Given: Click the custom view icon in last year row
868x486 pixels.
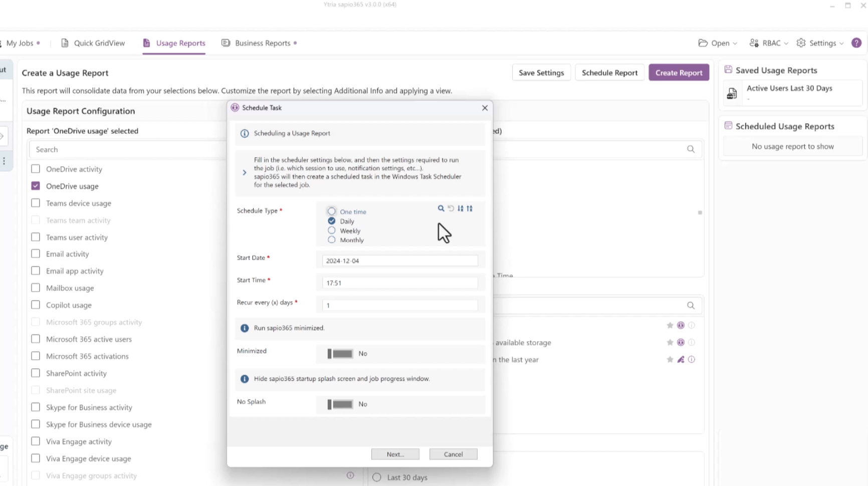Looking at the screenshot, I should coord(681,360).
